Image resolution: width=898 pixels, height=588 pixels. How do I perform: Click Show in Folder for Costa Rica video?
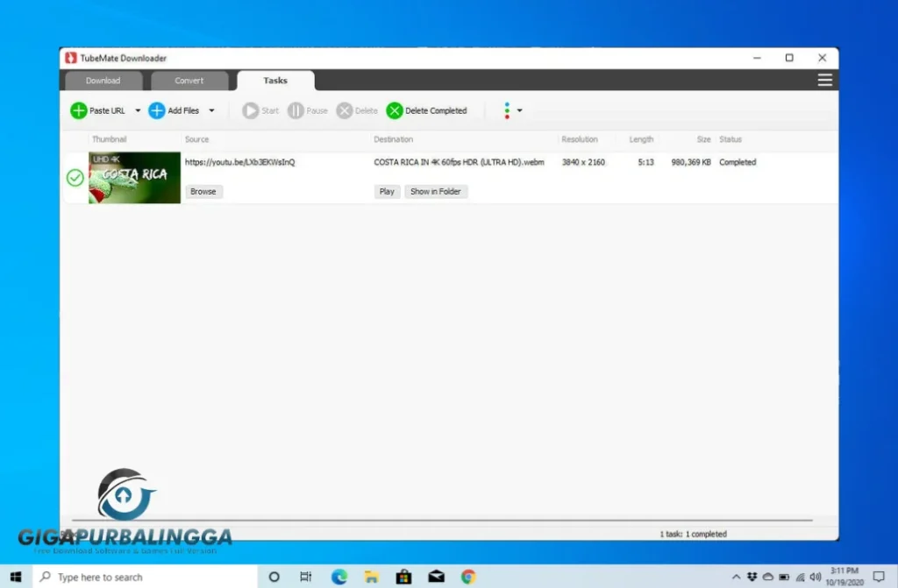436,191
